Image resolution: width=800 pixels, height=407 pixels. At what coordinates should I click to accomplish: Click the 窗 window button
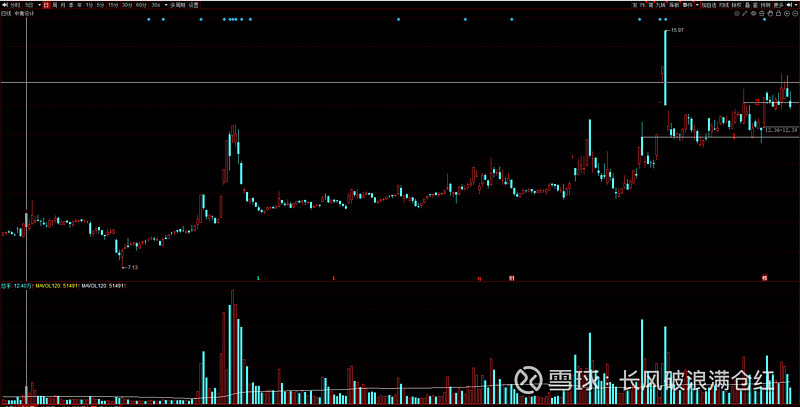[755, 5]
